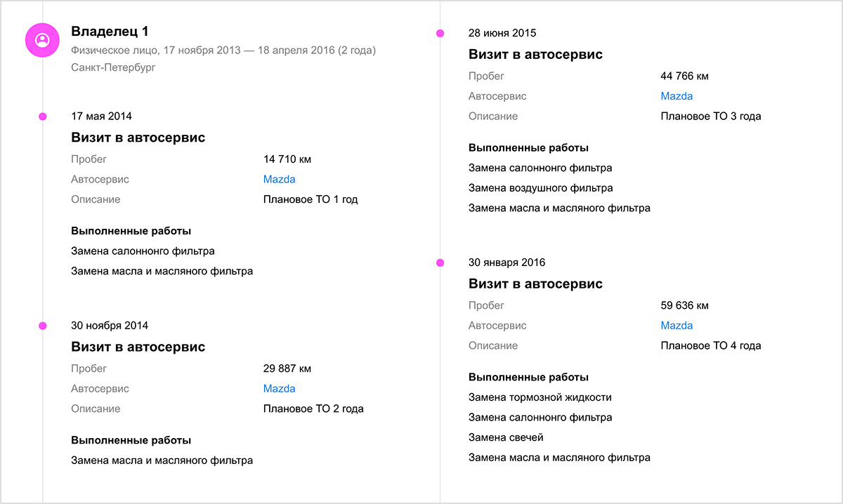Select the 30 ноября 2014 timeline dot
843x504 pixels.
[x=42, y=326]
